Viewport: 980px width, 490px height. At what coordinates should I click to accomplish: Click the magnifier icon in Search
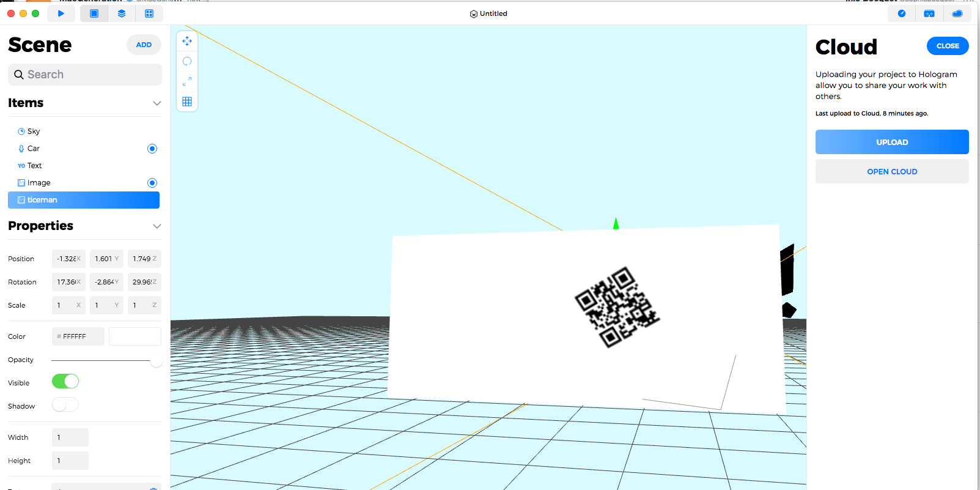click(x=19, y=75)
